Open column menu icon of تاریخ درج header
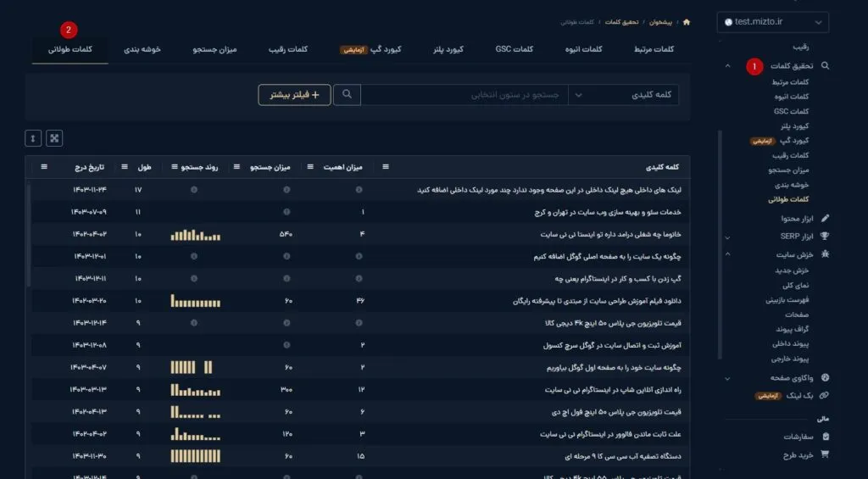The image size is (868, 479). click(x=44, y=167)
